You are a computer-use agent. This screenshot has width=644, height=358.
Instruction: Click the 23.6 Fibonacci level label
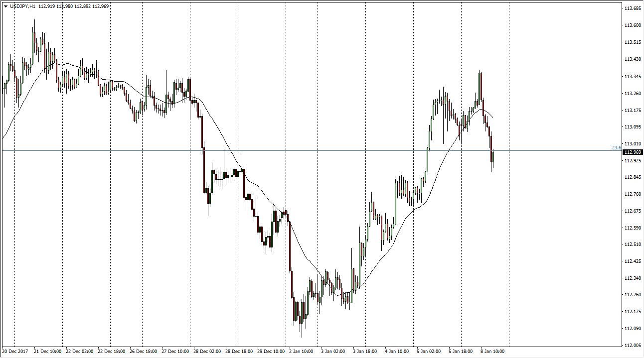616,147
